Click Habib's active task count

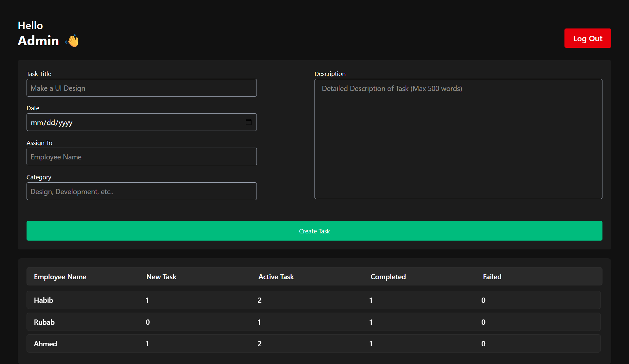pyautogui.click(x=259, y=300)
